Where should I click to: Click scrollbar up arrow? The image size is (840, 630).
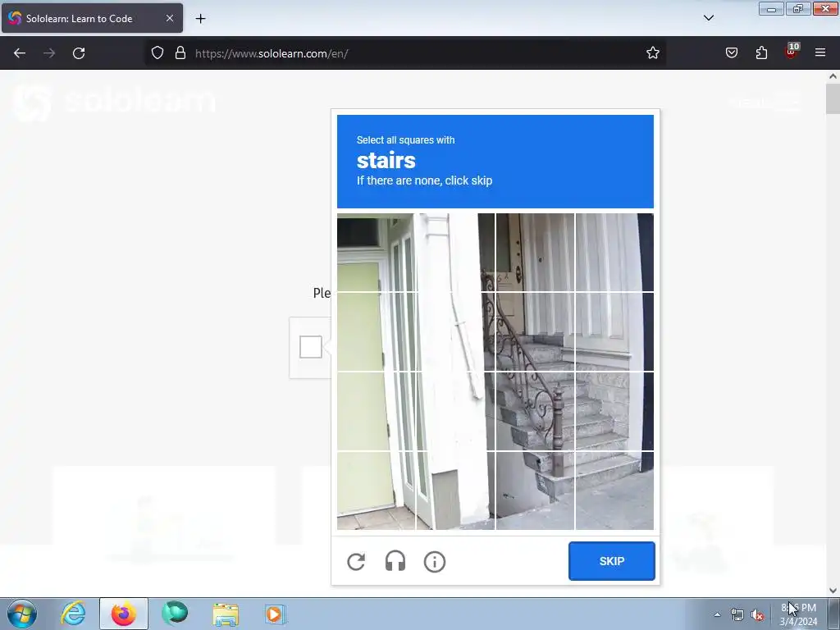click(x=833, y=76)
